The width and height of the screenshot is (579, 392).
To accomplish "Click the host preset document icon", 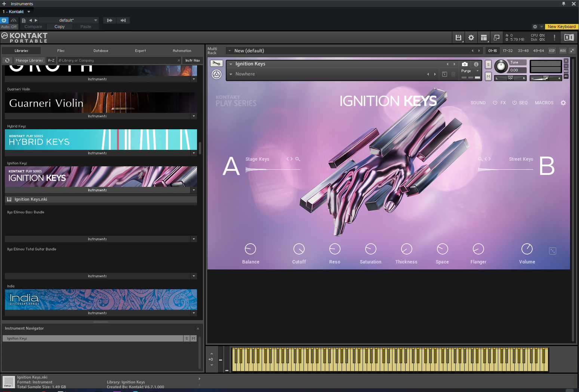I will 24,21.
